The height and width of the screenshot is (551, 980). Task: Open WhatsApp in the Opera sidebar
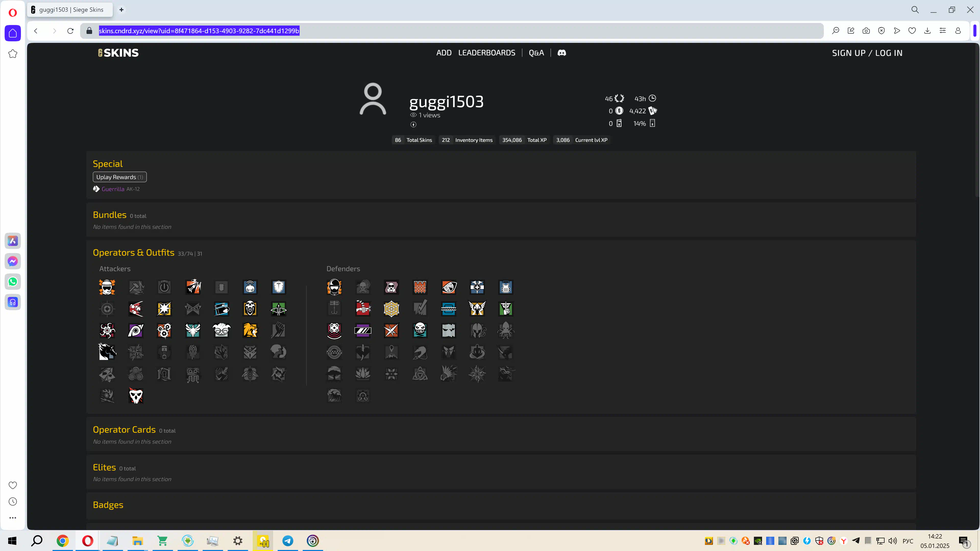tap(13, 282)
